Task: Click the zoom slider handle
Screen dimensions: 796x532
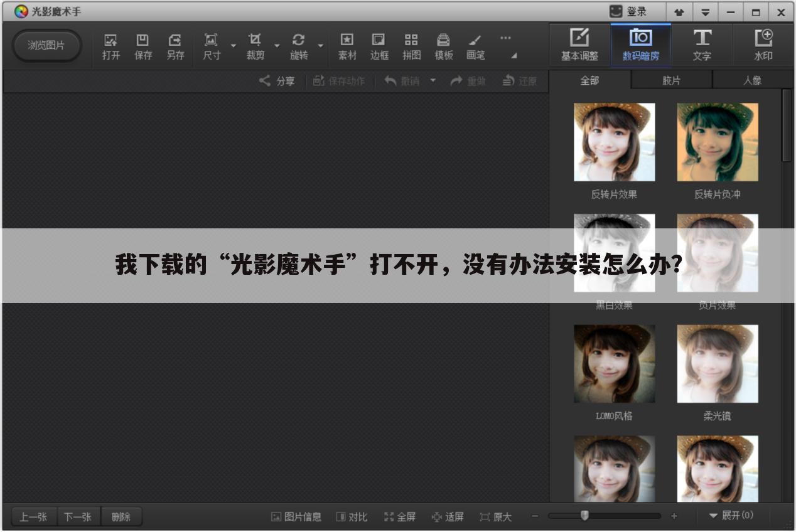Action: (584, 516)
